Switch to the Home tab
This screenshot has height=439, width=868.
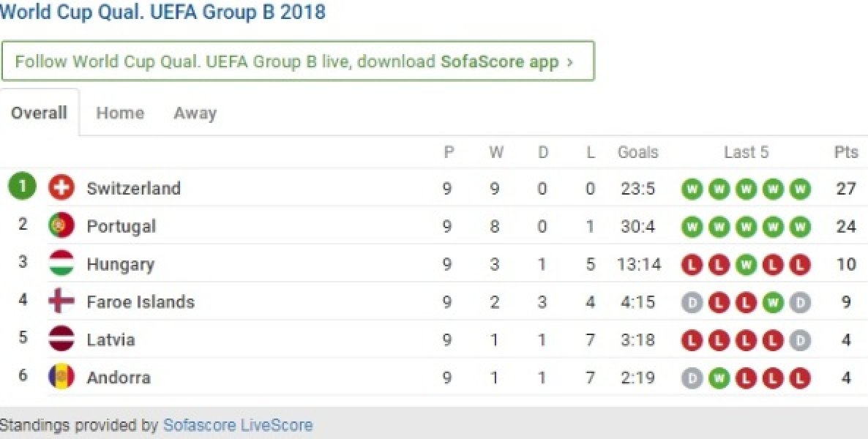(119, 113)
